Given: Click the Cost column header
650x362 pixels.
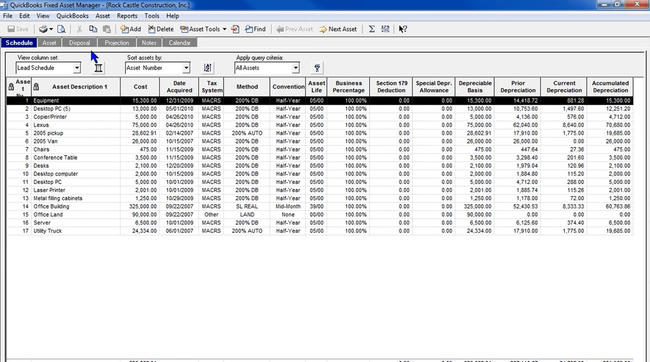Looking at the screenshot, I should (140, 87).
